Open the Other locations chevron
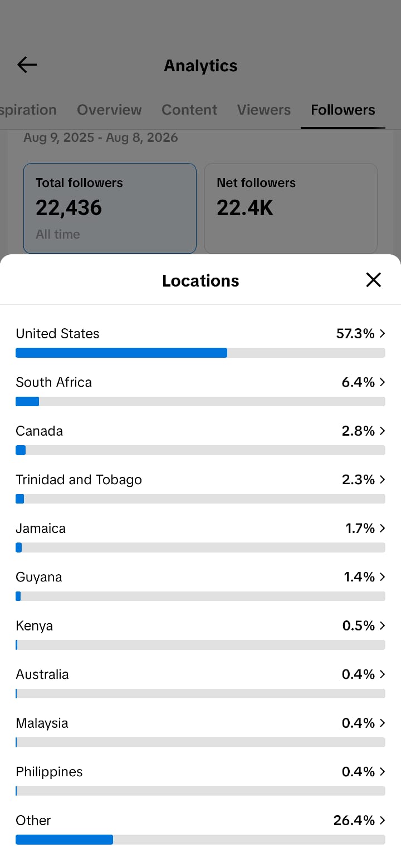 382,820
